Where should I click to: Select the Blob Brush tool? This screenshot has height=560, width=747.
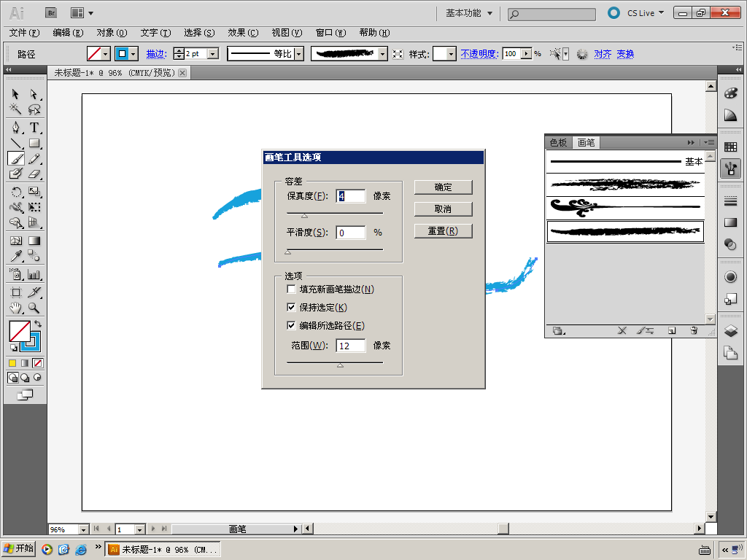point(15,174)
